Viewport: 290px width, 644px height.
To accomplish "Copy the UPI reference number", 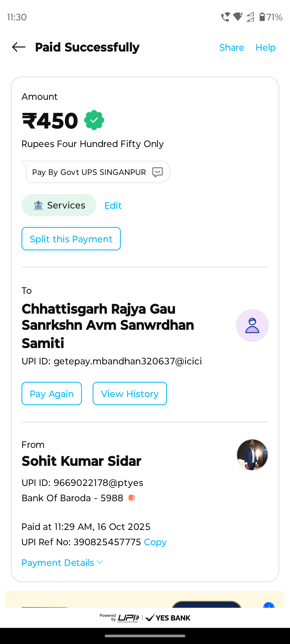I will pyautogui.click(x=155, y=542).
